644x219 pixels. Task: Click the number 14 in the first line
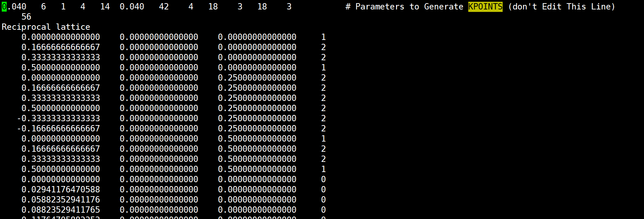[105, 7]
